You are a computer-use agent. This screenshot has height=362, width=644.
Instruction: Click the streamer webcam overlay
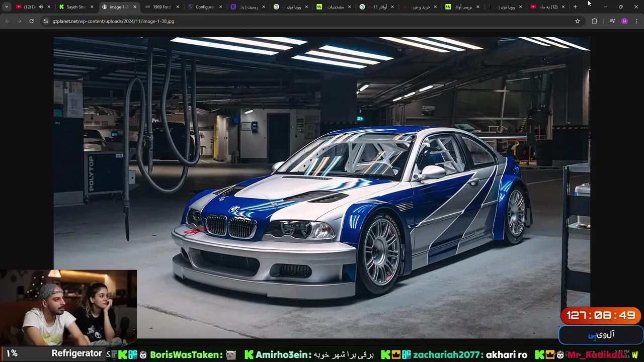[x=68, y=308]
